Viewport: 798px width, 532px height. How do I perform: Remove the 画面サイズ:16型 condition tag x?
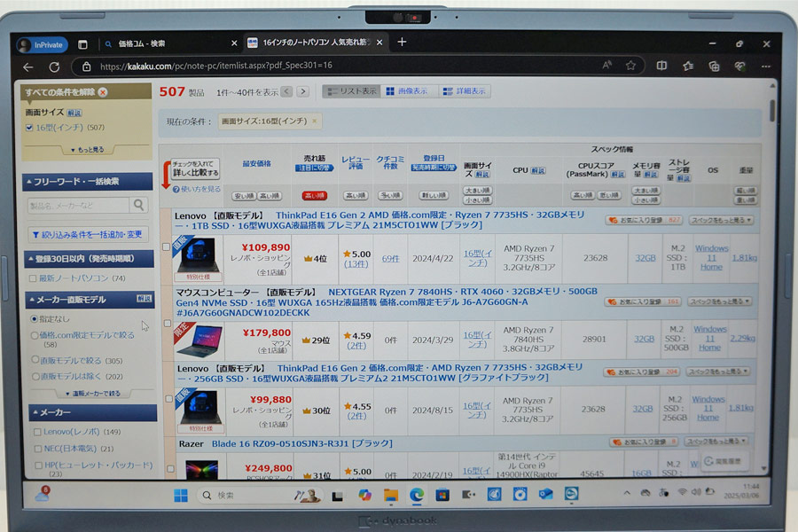tap(315, 121)
